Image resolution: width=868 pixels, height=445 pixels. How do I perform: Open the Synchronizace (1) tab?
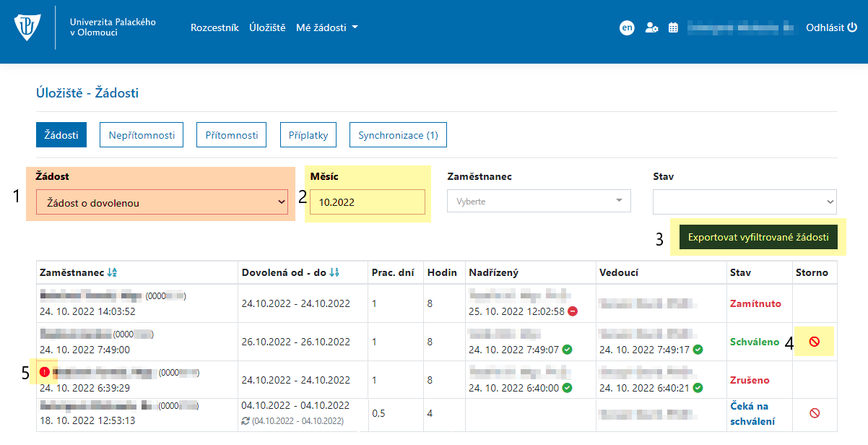coord(398,135)
